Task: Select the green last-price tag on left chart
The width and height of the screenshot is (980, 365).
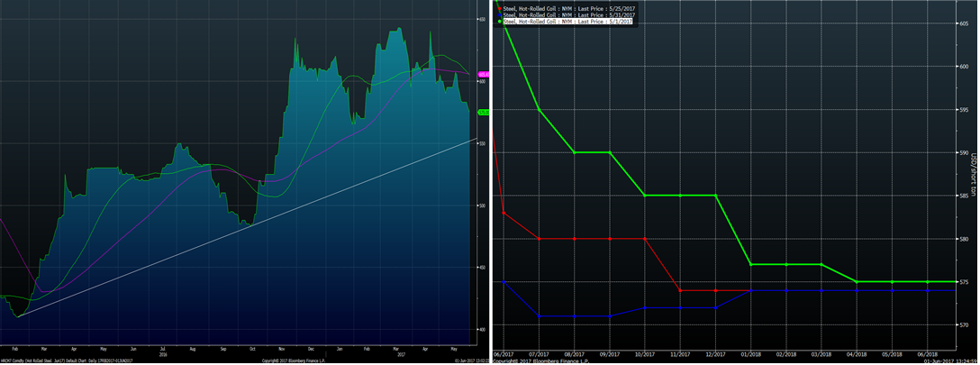Action: pos(483,113)
